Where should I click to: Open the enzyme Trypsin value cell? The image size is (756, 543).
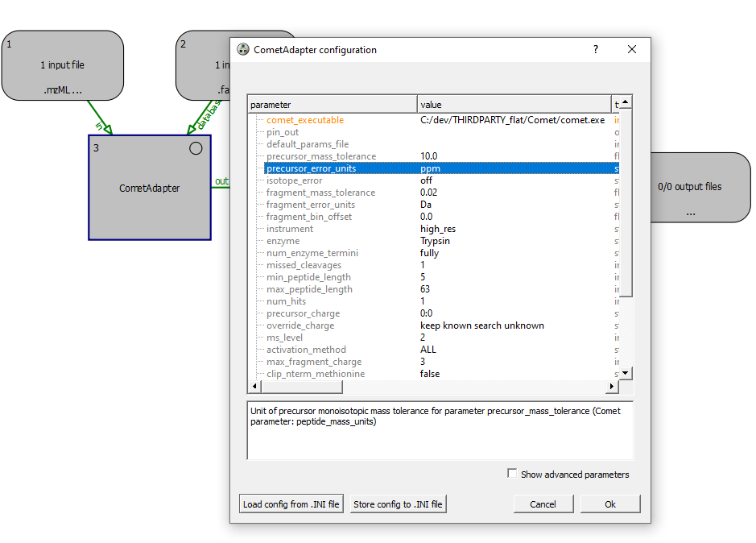435,241
